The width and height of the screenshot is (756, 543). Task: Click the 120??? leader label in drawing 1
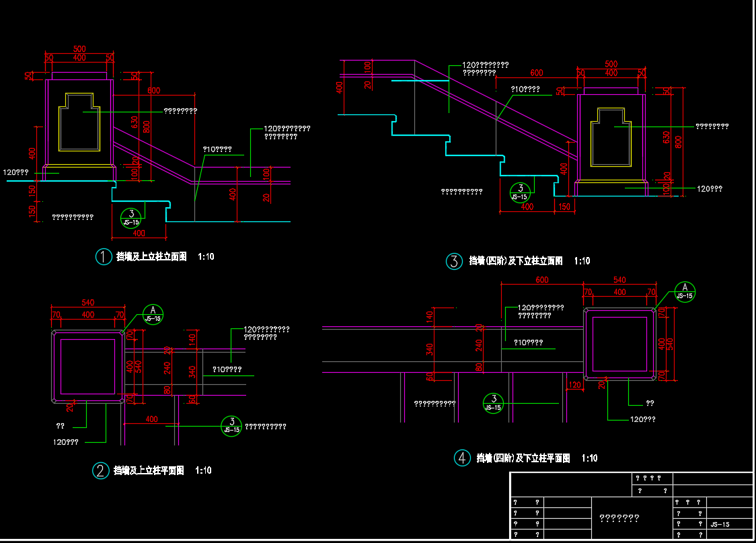point(16,173)
